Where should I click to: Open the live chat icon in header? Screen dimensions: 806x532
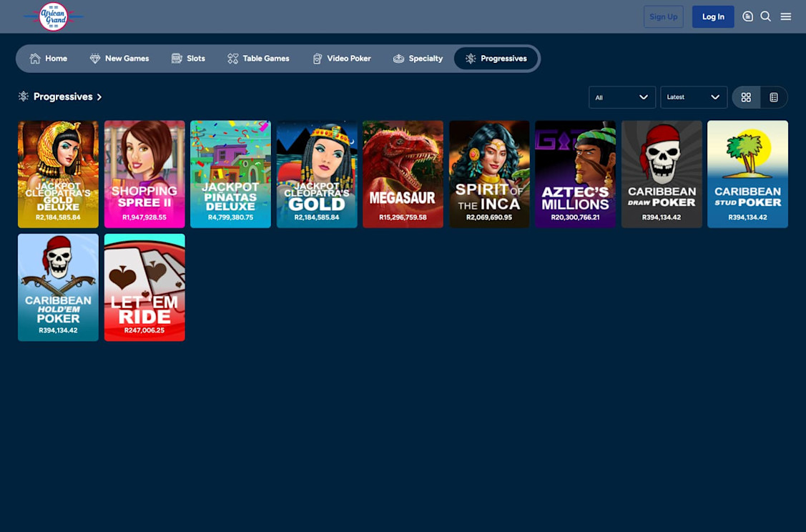coord(747,16)
